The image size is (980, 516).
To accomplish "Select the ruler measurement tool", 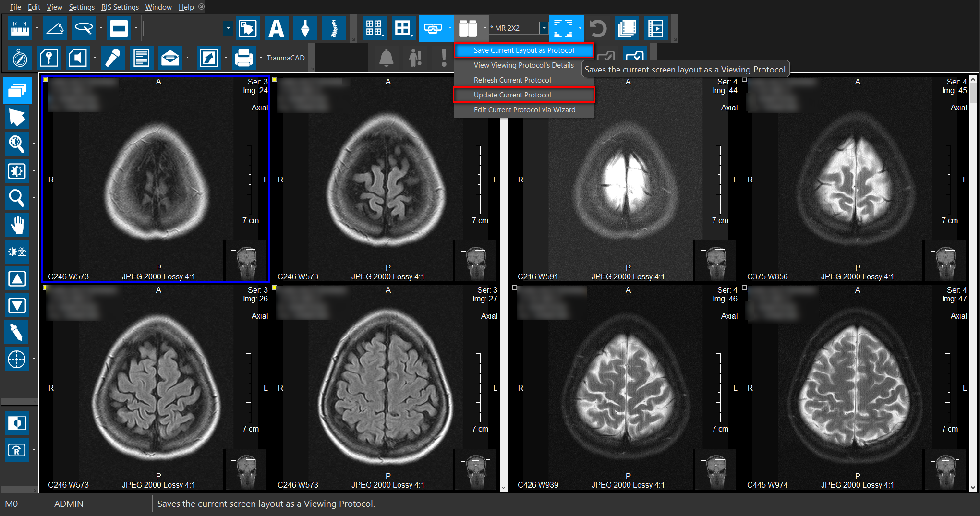I will click(x=20, y=29).
